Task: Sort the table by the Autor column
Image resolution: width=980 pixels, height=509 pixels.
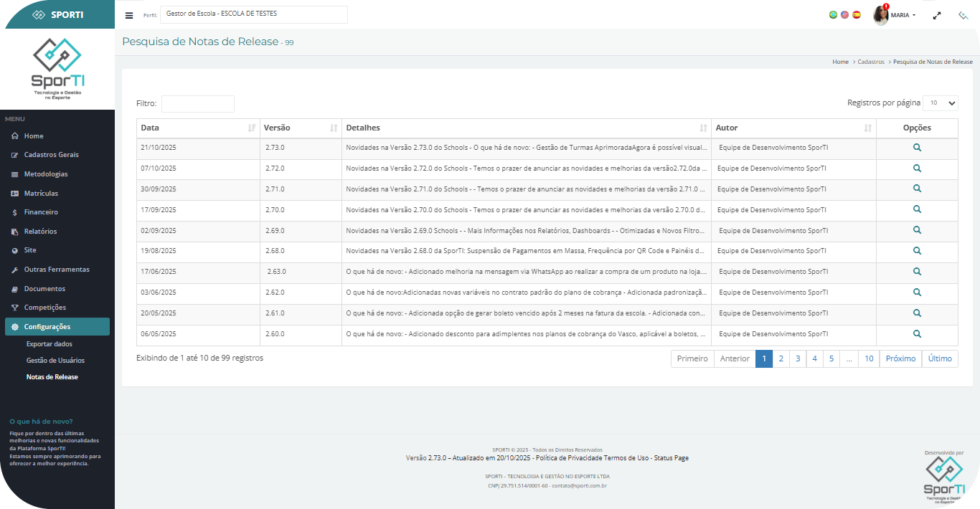Action: point(793,128)
